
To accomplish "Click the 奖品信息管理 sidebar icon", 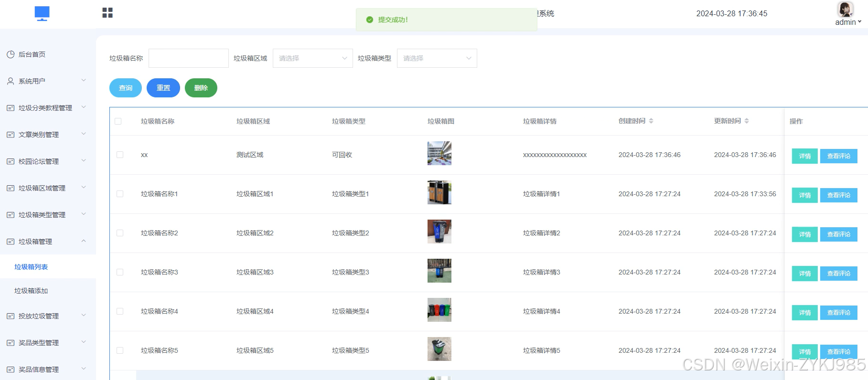I will (x=11, y=369).
